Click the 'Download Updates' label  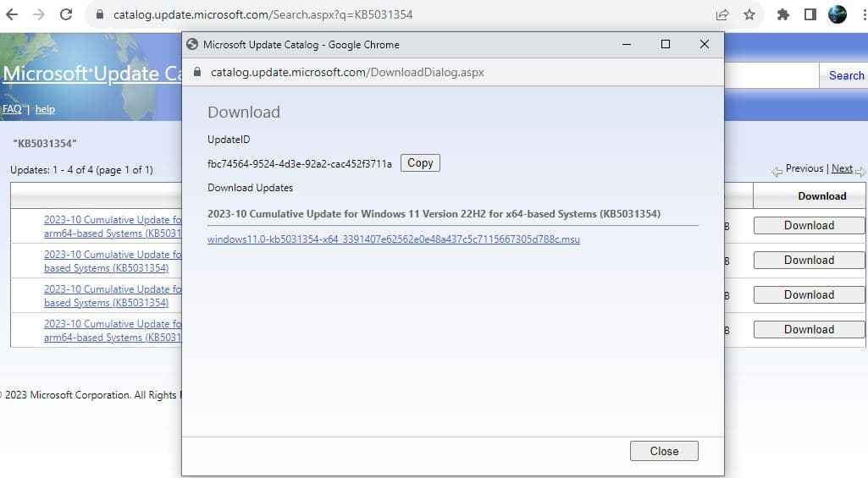tap(250, 188)
